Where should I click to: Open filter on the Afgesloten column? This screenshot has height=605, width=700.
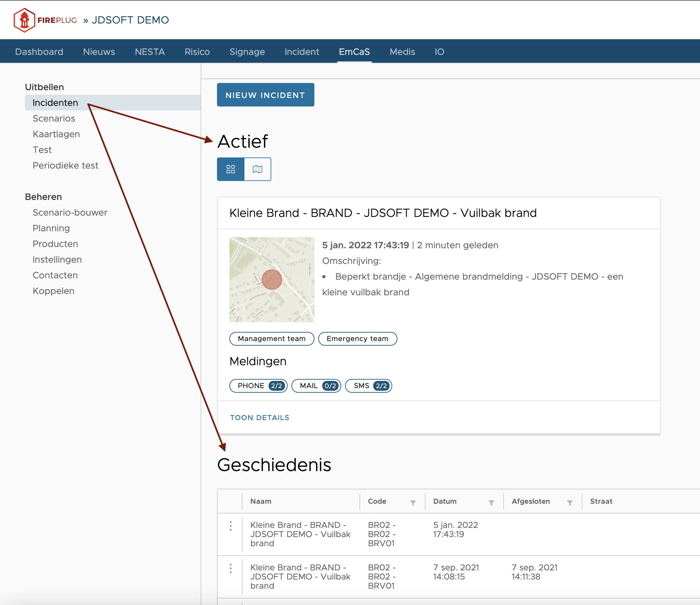(570, 503)
